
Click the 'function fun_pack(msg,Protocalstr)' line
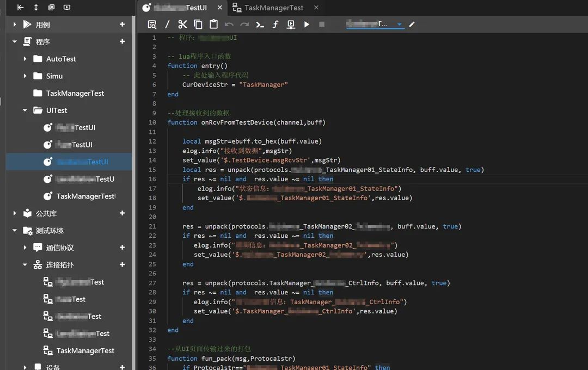[231, 359]
